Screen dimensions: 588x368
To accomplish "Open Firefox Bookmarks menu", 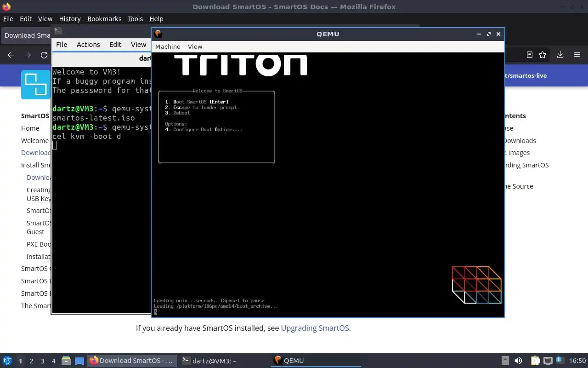I will pos(104,19).
